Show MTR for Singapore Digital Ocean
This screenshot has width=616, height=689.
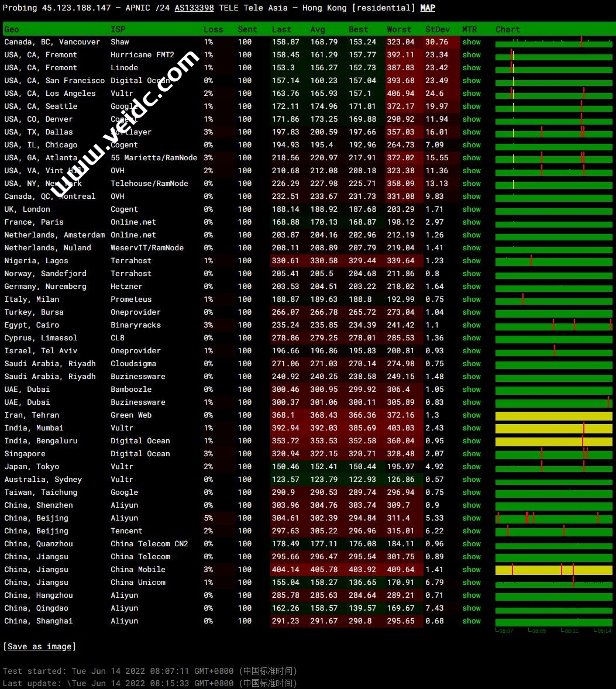coord(472,454)
